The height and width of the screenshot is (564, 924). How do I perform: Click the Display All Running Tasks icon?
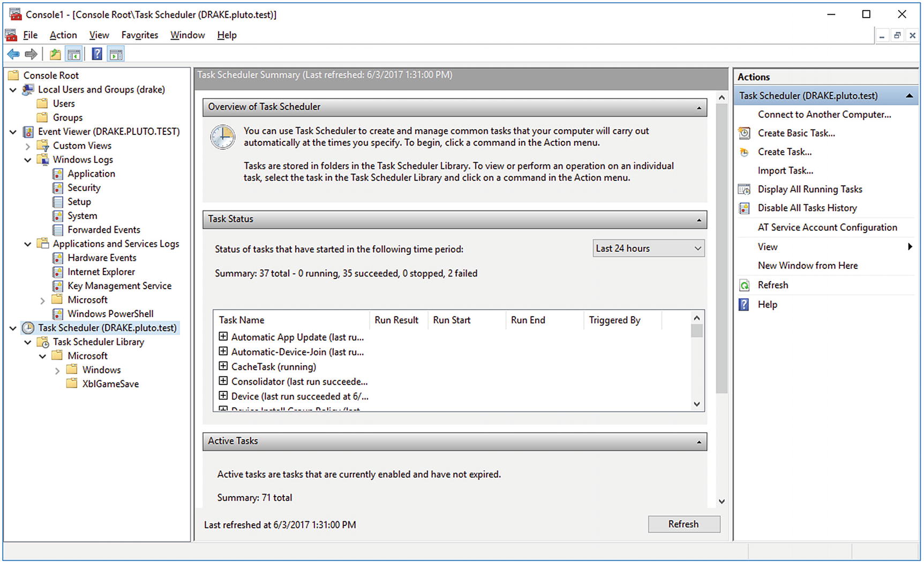(x=744, y=189)
